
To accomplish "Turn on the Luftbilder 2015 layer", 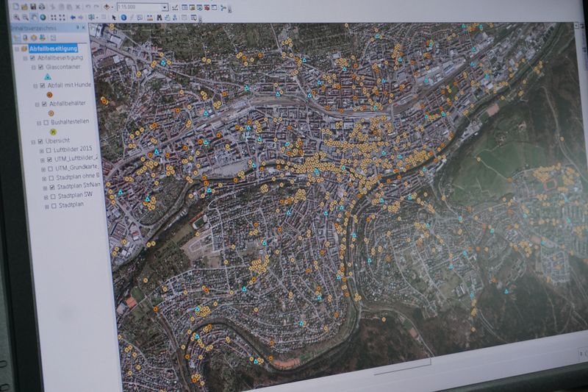I will tap(49, 150).
